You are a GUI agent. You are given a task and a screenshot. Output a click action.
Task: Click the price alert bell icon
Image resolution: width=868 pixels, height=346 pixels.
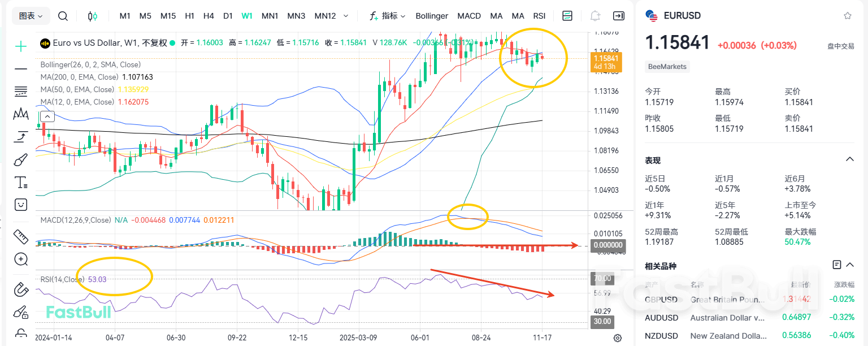pos(595,16)
